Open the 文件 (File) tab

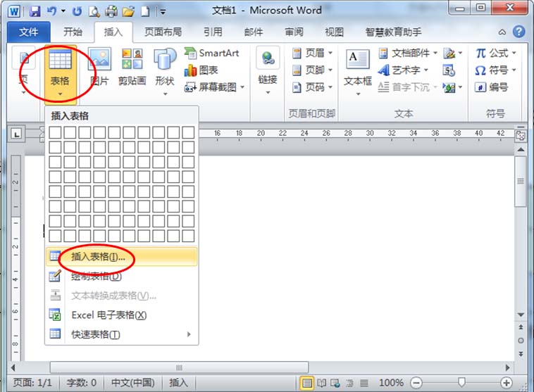(29, 32)
